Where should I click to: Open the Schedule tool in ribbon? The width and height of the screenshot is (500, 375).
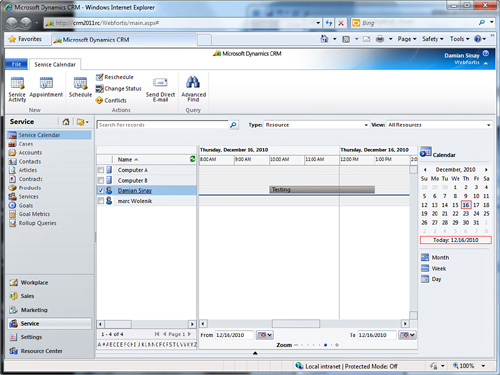pyautogui.click(x=80, y=87)
